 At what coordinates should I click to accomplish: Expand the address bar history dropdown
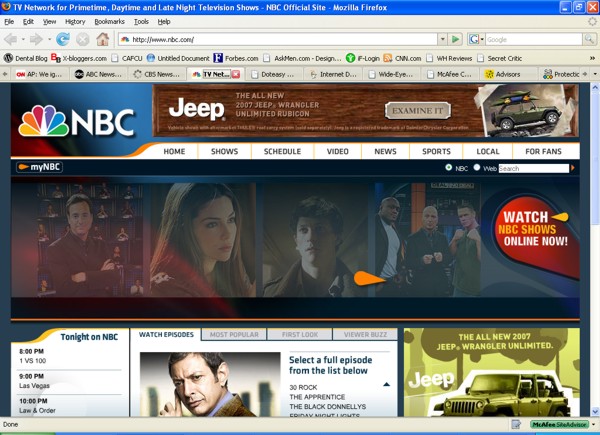coord(442,39)
